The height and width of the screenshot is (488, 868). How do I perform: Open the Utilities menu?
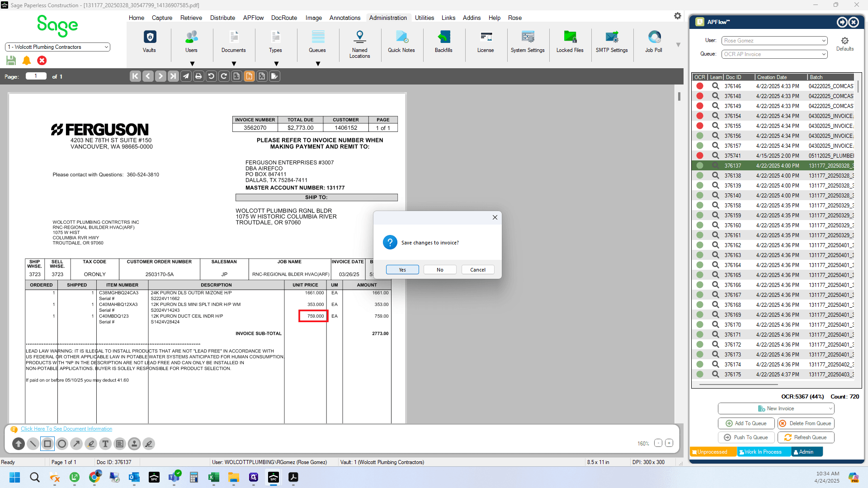[425, 18]
